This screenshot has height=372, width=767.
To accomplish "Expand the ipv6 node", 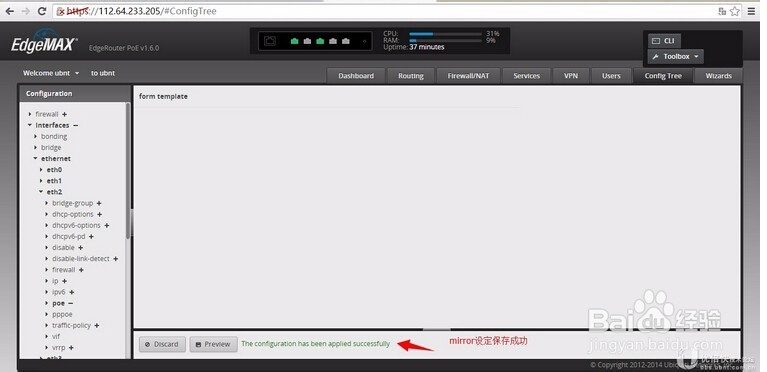I will pyautogui.click(x=47, y=292).
